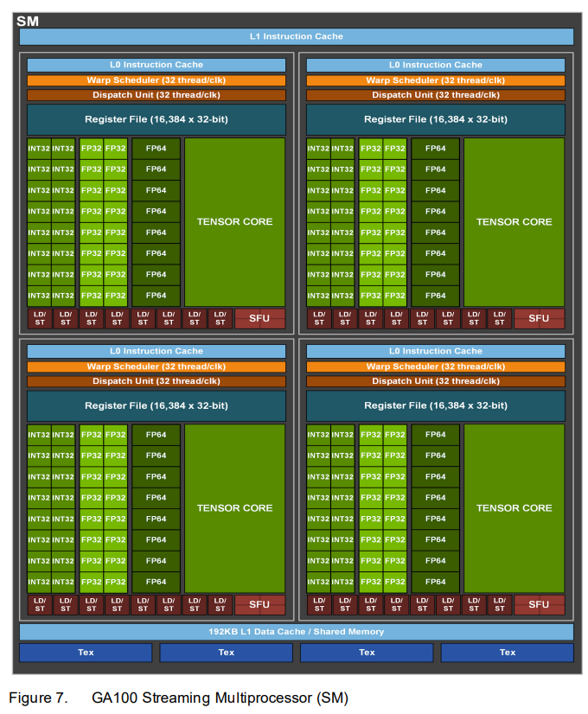
Task: Click the SFU block in lower-left partition
Action: (259, 605)
